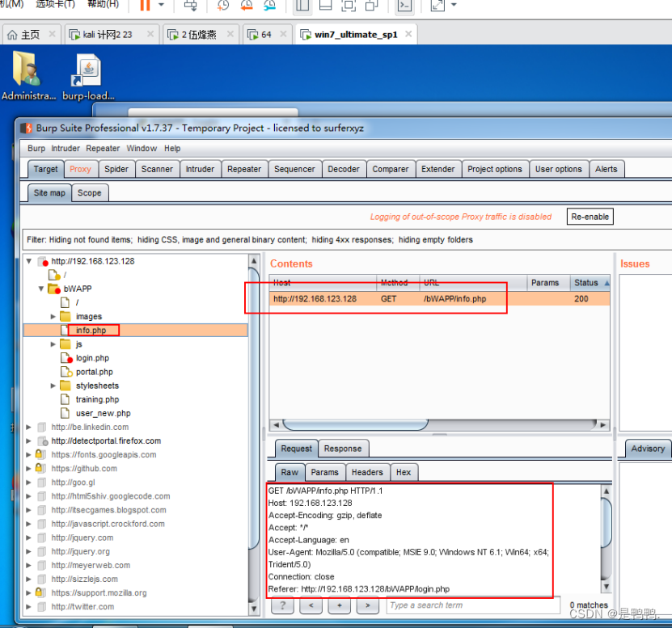
Task: Open the Burp menu
Action: click(x=36, y=148)
